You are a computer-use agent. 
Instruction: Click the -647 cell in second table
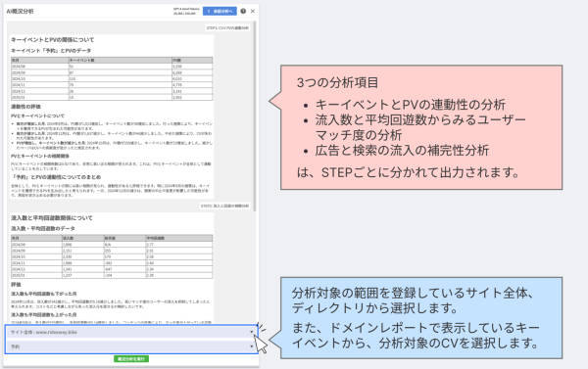(124, 269)
